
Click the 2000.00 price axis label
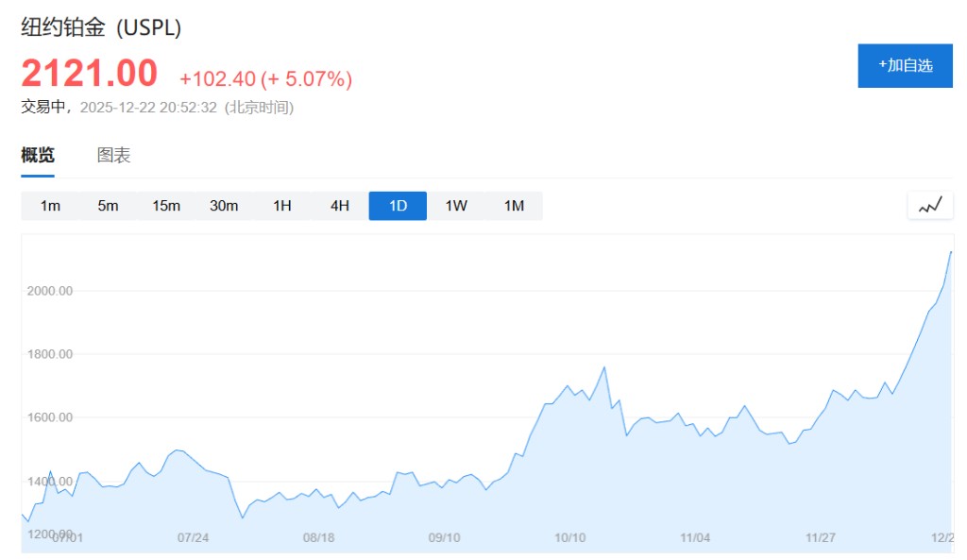point(50,291)
